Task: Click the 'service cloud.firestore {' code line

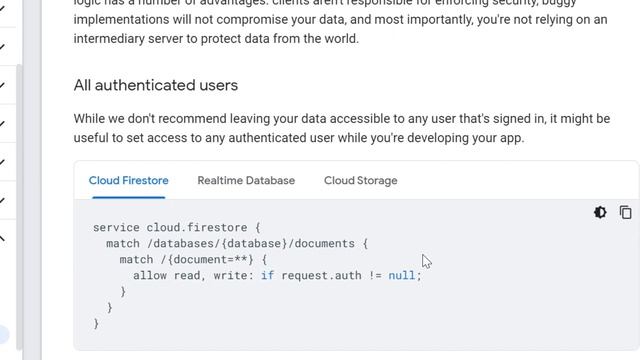Action: pos(176,227)
